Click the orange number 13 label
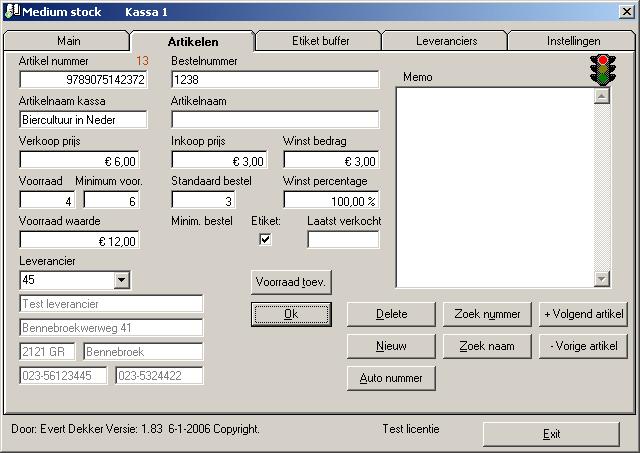Viewport: 640px width, 453px height. click(x=142, y=61)
